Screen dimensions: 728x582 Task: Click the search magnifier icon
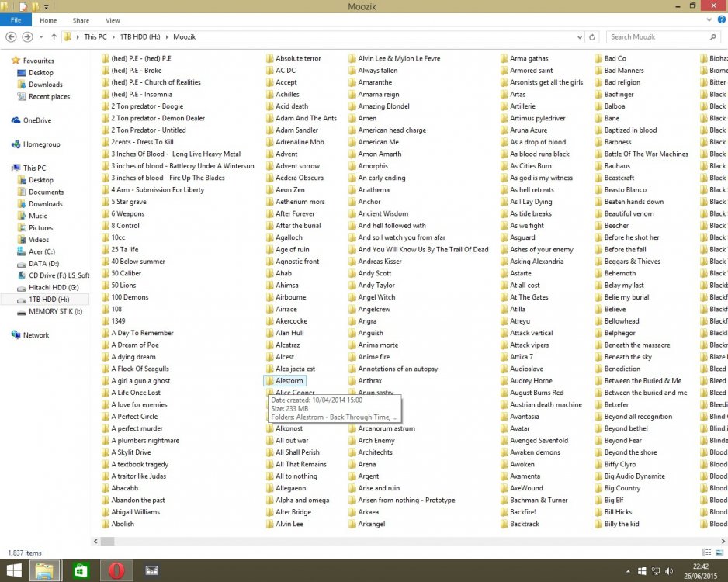pos(712,36)
